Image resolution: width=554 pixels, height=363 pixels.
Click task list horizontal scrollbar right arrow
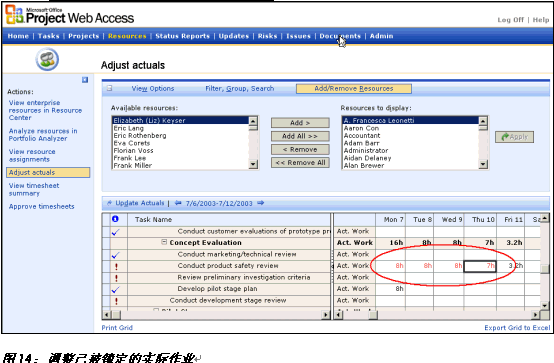tap(326, 314)
